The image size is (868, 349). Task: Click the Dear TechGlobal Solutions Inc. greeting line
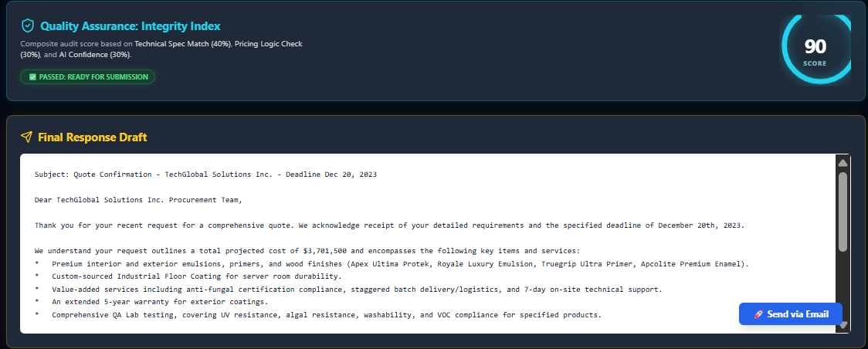coord(138,200)
